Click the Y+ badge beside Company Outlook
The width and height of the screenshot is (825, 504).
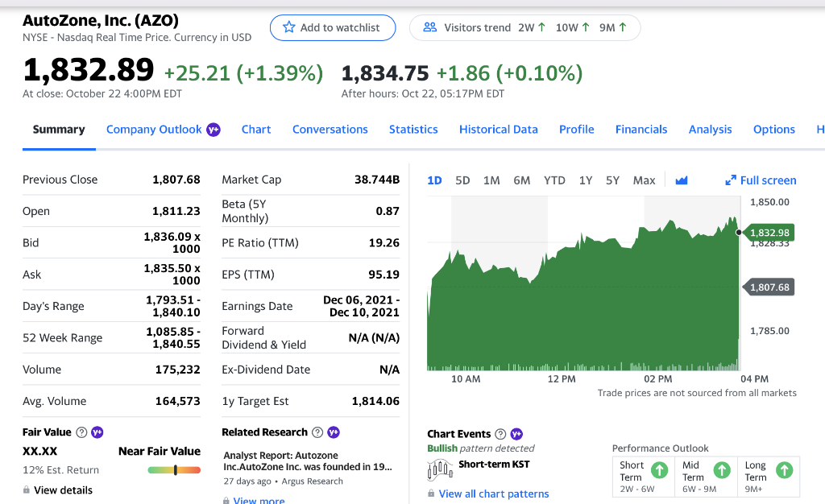pos(213,129)
